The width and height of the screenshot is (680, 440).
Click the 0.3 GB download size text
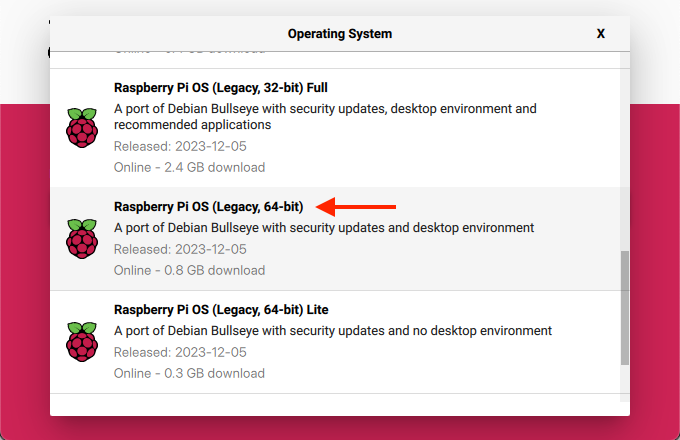(189, 373)
